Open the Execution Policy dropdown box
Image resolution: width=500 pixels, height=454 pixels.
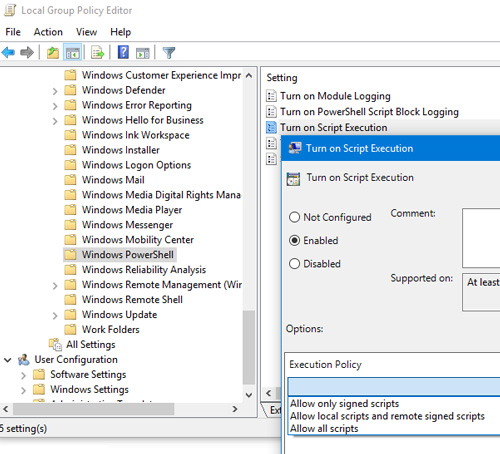tap(394, 387)
